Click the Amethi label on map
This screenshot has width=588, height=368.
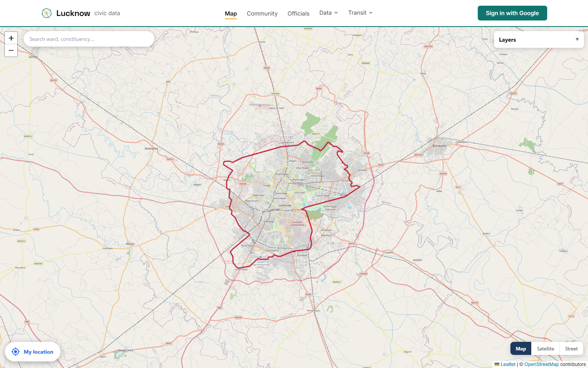coord(417,260)
